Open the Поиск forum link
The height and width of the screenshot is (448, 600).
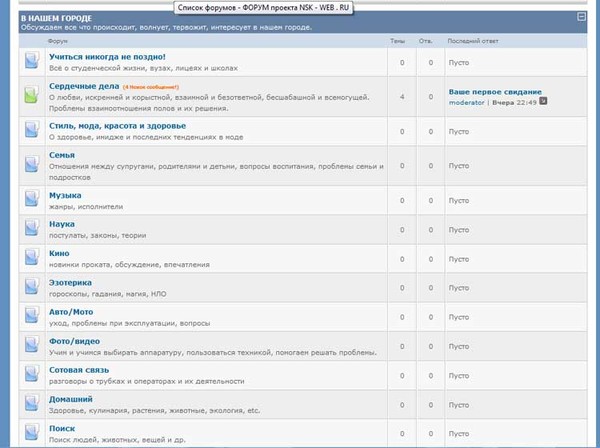click(62, 428)
